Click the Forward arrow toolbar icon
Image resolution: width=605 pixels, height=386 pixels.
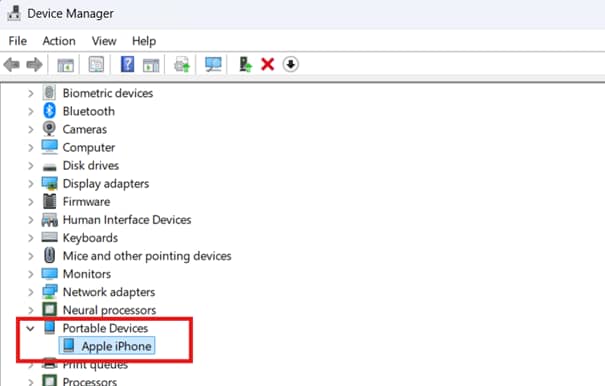point(34,64)
